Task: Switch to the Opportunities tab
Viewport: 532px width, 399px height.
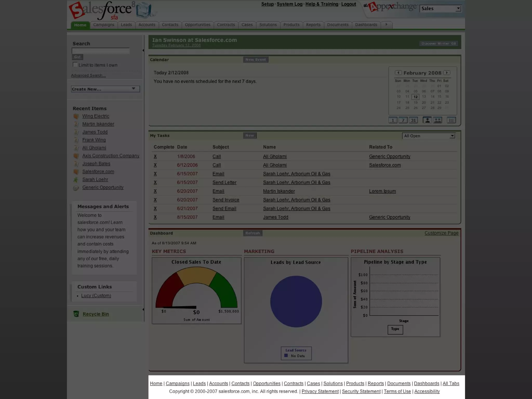Action: [x=197, y=25]
